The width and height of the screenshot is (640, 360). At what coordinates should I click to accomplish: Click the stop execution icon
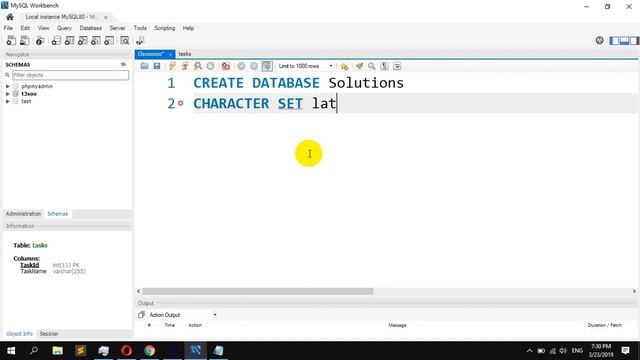[x=210, y=66]
